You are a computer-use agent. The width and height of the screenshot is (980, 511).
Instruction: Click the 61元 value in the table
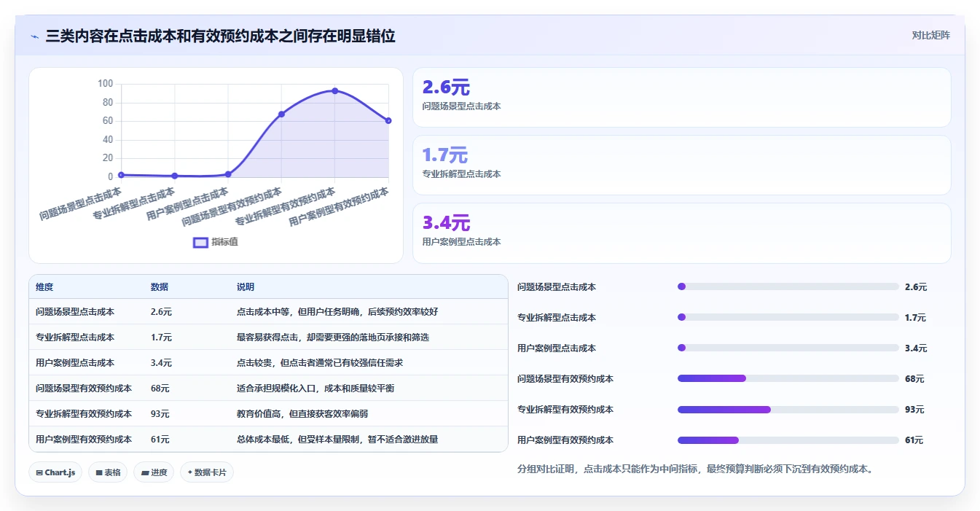[160, 440]
